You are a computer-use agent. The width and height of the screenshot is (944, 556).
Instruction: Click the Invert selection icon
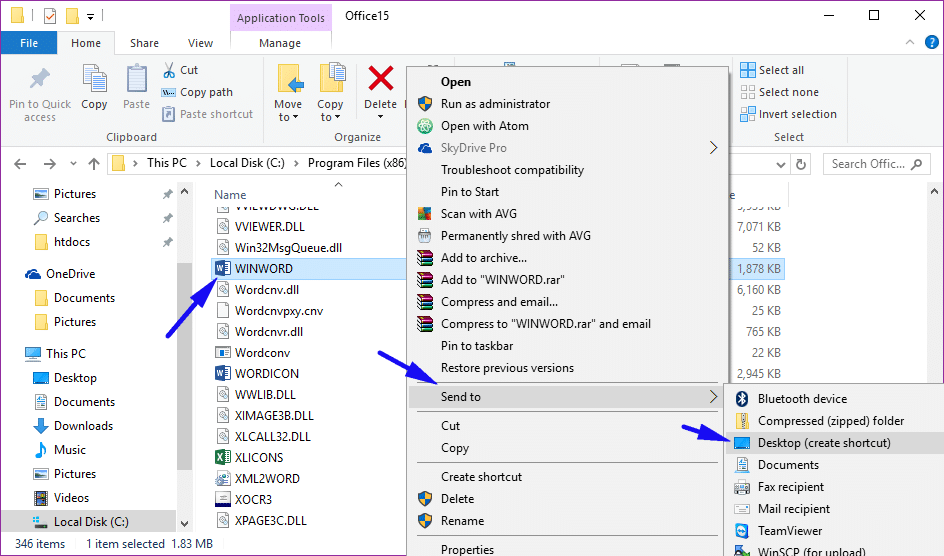[x=748, y=114]
